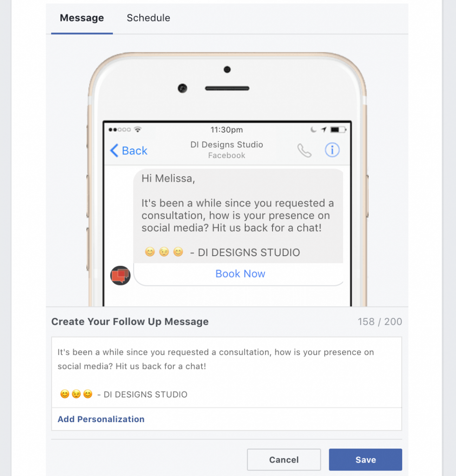Click the emoji row in message editor
Viewport: 456px width, 476px height.
[x=76, y=394]
